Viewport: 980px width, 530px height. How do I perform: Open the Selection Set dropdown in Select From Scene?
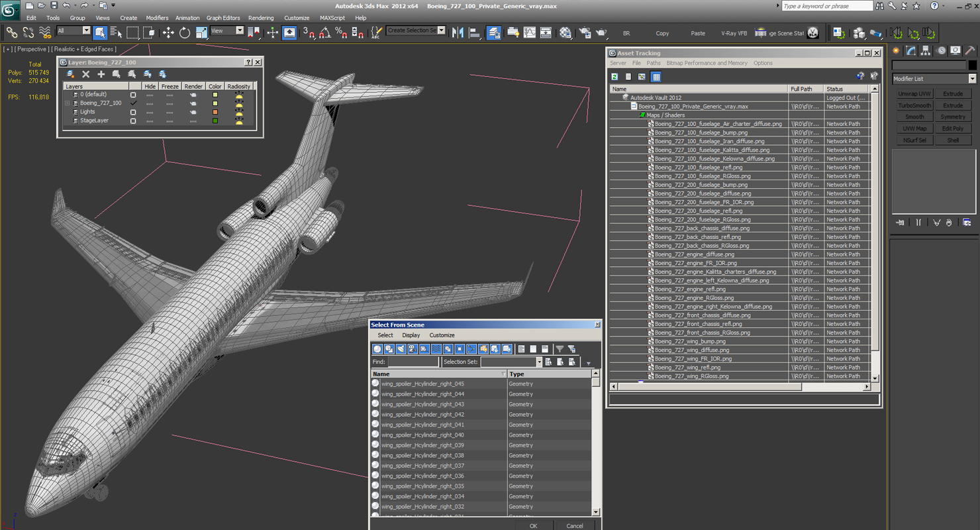point(539,362)
